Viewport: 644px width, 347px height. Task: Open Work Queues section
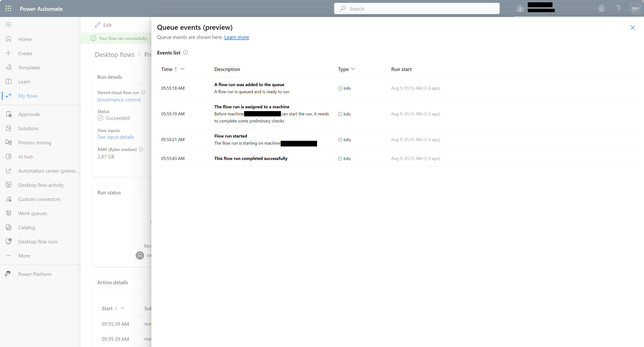point(33,213)
